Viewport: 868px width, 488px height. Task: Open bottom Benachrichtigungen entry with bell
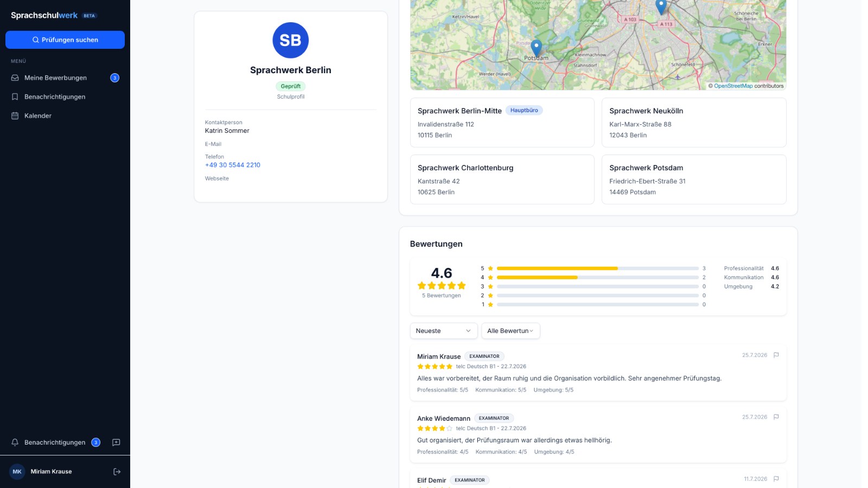pyautogui.click(x=55, y=442)
